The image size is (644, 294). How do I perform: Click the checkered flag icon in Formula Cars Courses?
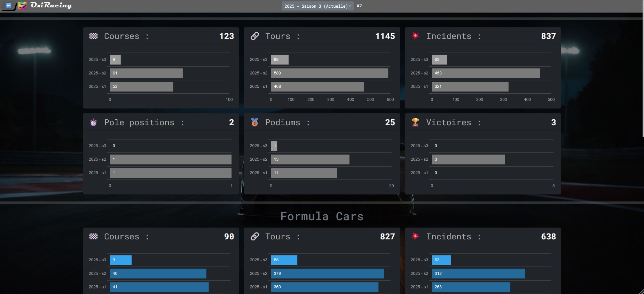click(x=93, y=236)
